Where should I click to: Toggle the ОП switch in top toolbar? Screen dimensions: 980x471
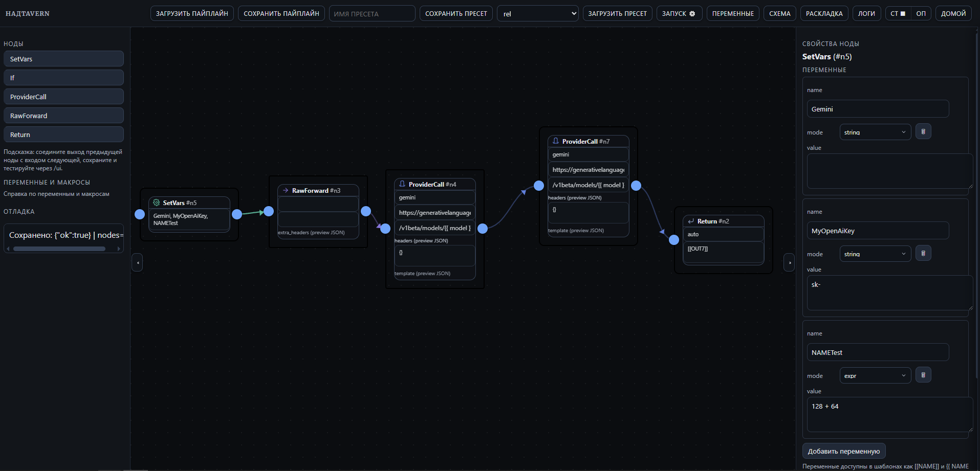tap(921, 14)
